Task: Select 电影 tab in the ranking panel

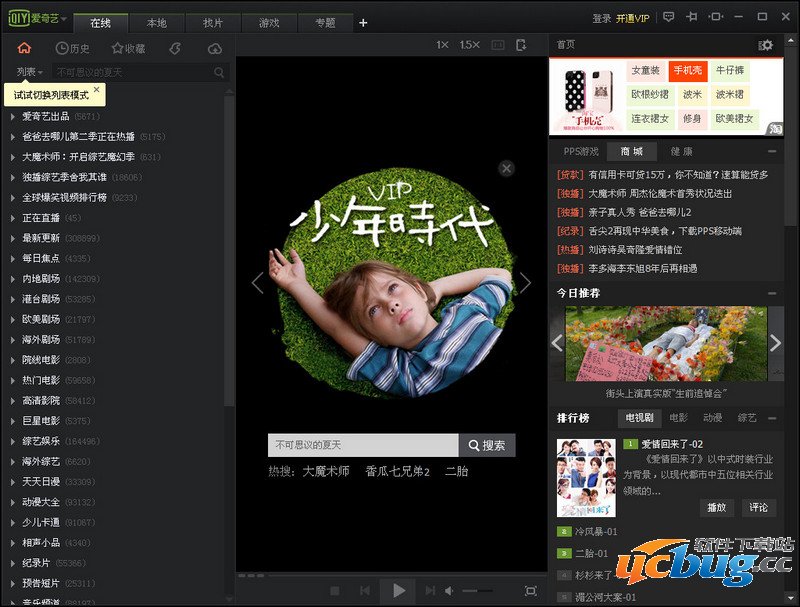Action: (x=678, y=418)
